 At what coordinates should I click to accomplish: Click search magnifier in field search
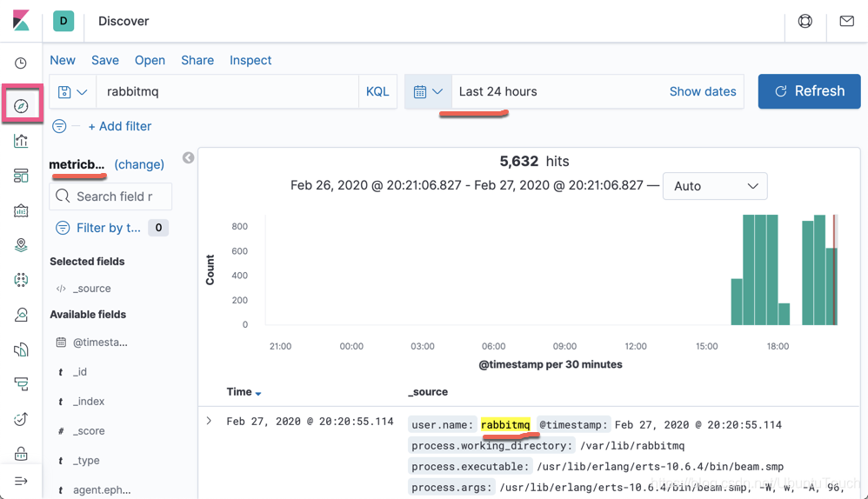63,196
